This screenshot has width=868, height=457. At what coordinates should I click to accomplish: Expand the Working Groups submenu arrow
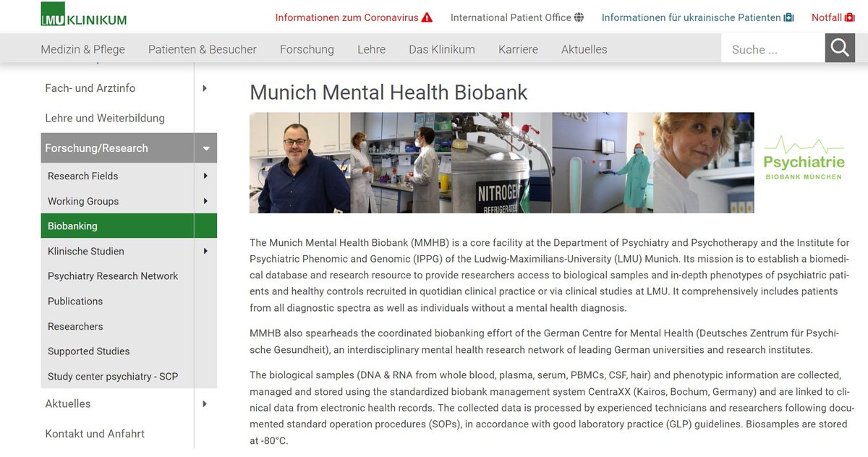pyautogui.click(x=205, y=201)
